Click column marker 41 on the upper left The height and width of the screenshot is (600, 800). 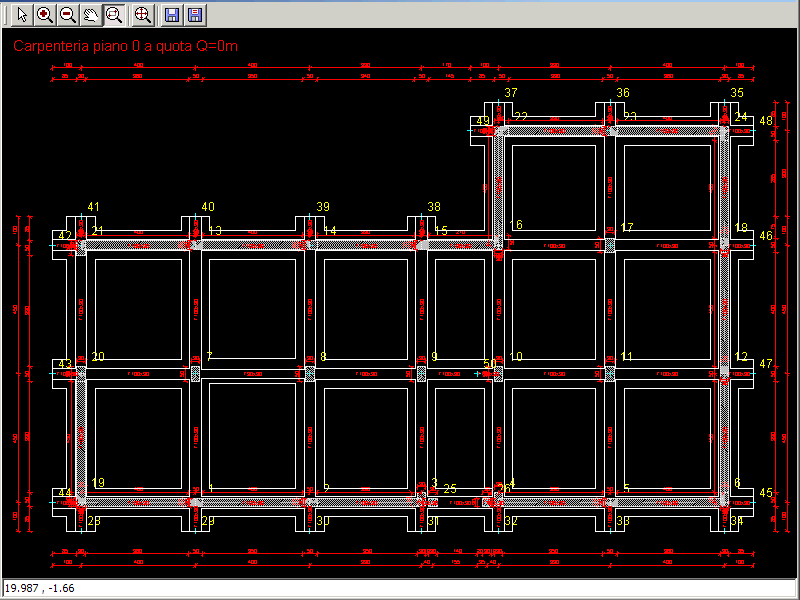94,207
